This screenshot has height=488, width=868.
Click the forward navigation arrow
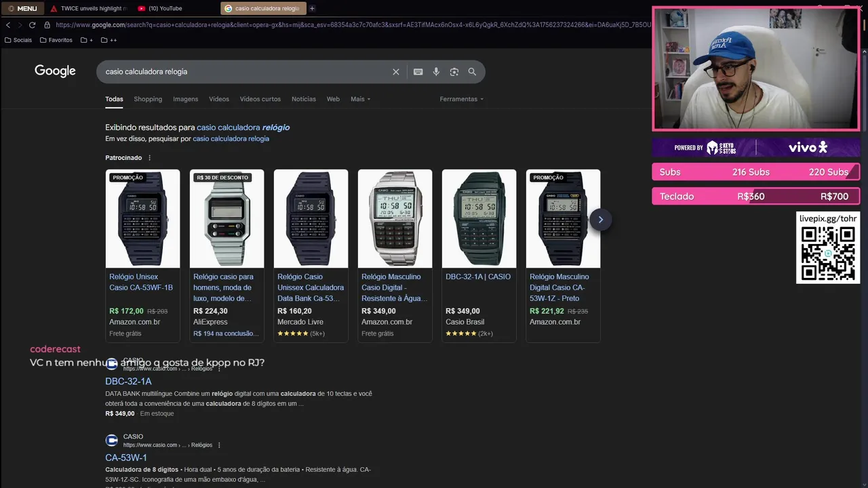click(20, 25)
